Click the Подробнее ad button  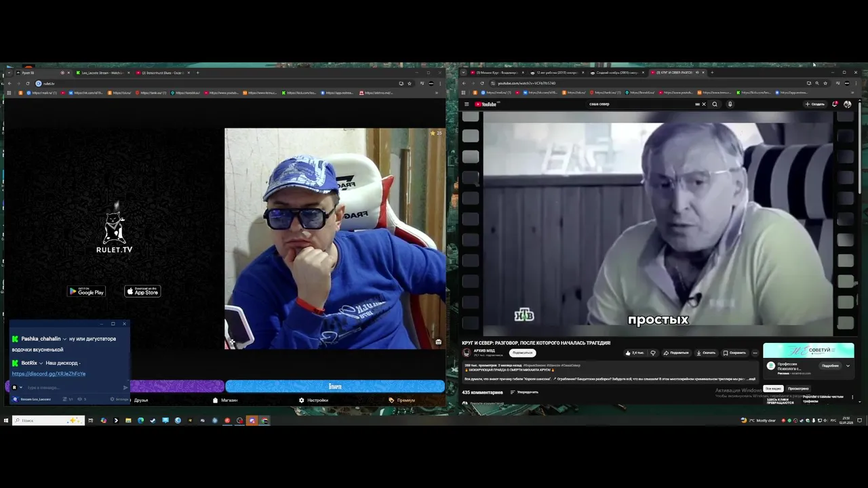coord(830,366)
